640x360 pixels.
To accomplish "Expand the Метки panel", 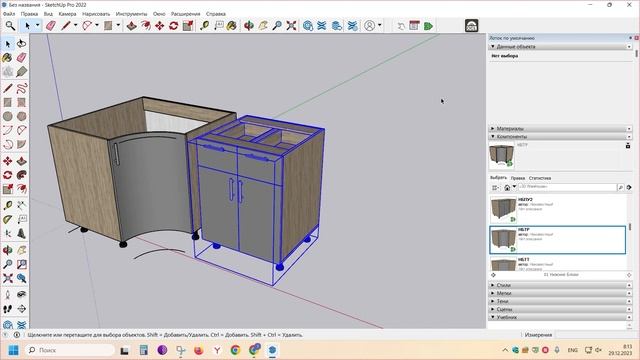I will click(493, 293).
